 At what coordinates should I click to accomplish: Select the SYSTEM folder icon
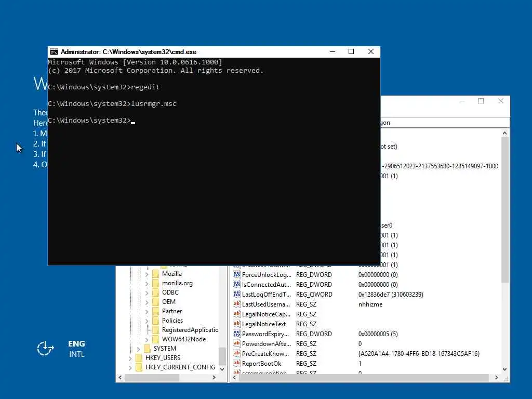(x=147, y=349)
